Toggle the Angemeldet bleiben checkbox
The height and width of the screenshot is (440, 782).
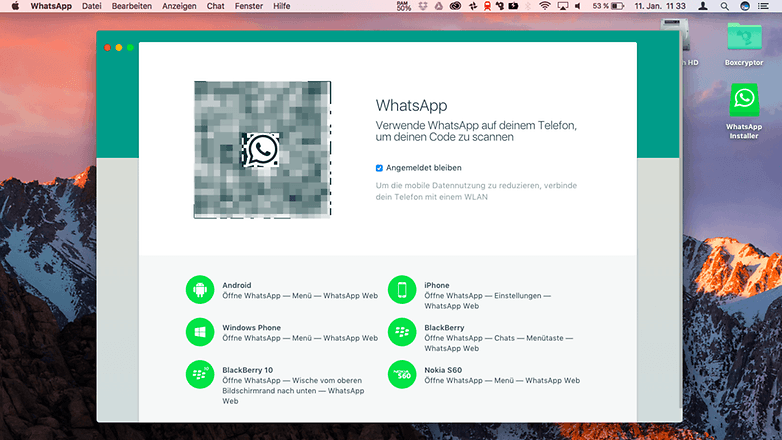tap(379, 168)
